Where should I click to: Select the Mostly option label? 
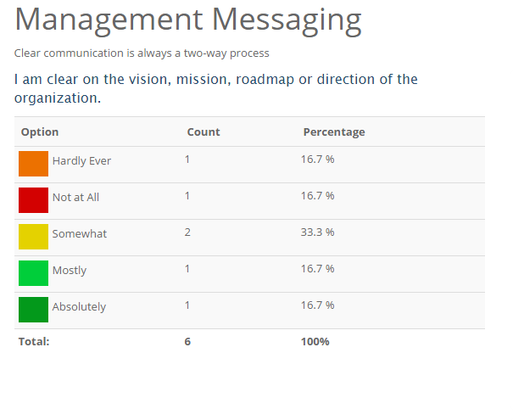click(x=70, y=271)
